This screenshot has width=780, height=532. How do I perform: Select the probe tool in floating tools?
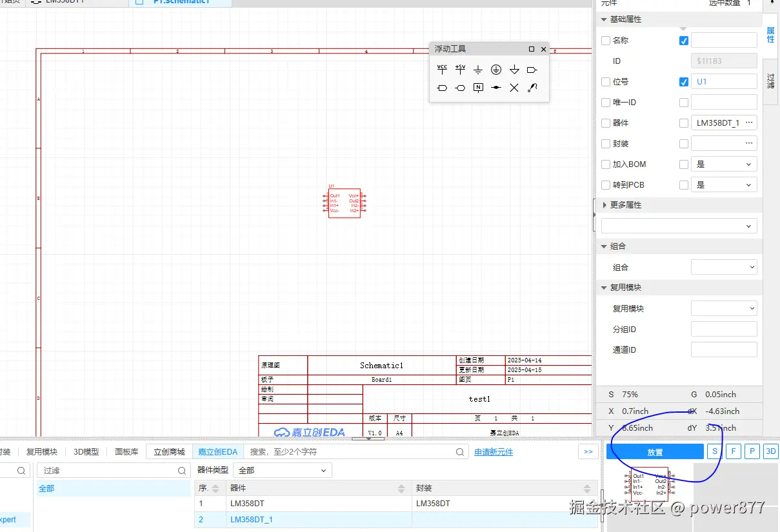pyautogui.click(x=532, y=88)
